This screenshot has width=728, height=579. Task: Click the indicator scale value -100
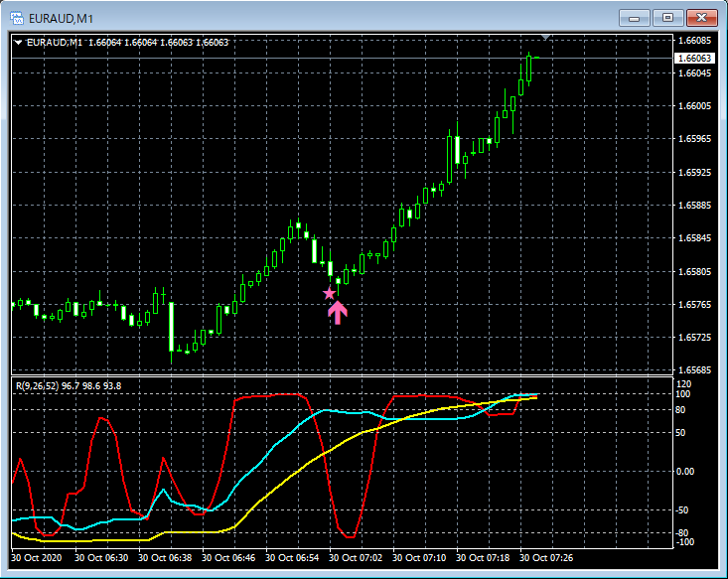pyautogui.click(x=684, y=542)
